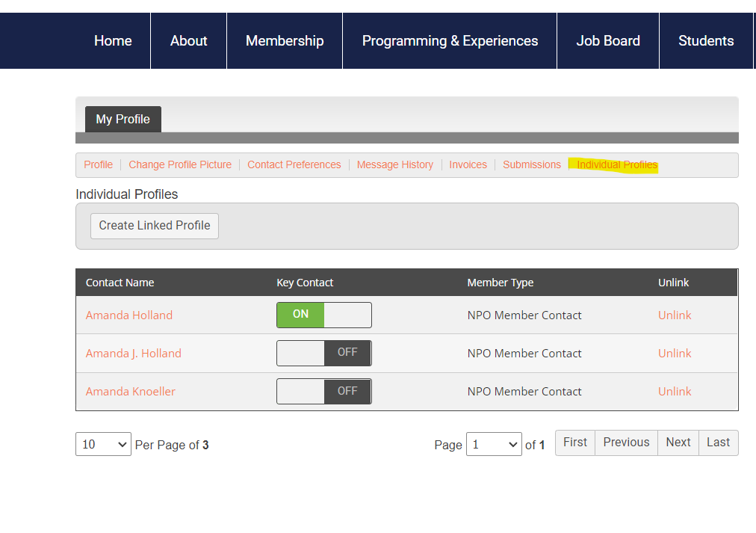Click the Last pagination button

click(x=719, y=443)
